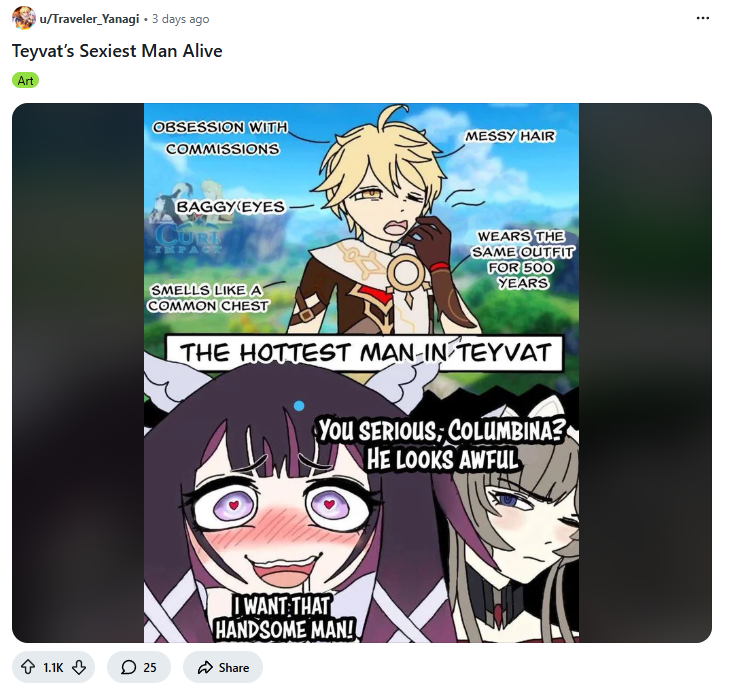748x688 pixels.
Task: Click the 'THE HOTTEST MAN IN TEYVAT' banner
Action: click(x=364, y=353)
